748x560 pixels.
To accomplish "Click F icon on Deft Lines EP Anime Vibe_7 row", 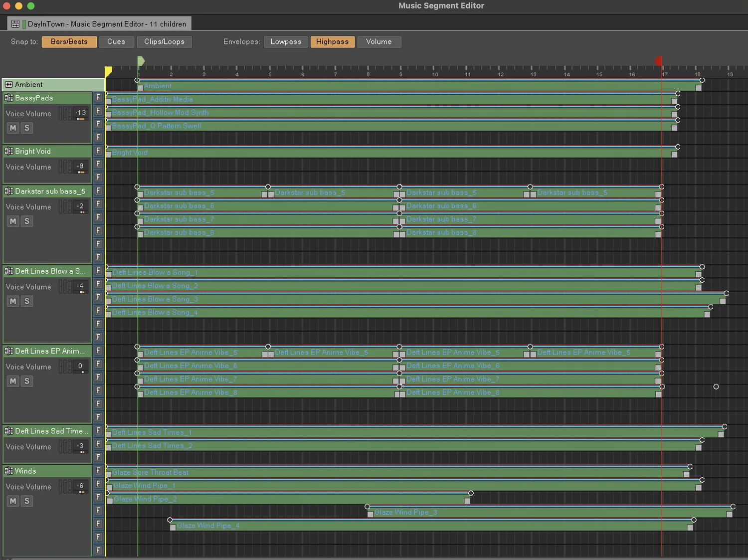I will tap(98, 377).
